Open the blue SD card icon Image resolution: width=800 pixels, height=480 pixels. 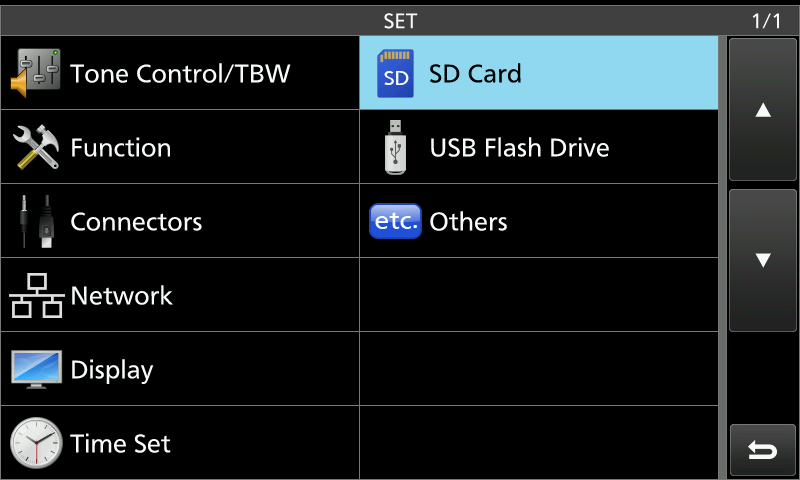pyautogui.click(x=395, y=73)
